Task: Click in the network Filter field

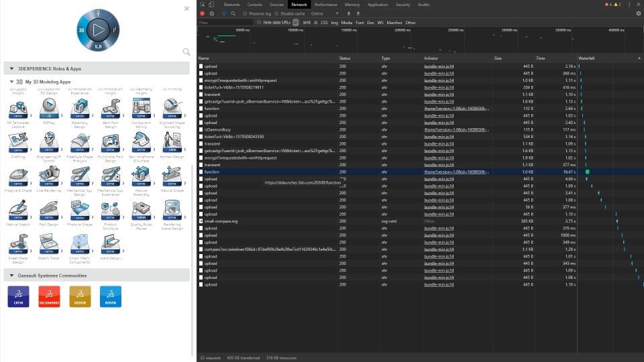Action: (x=225, y=23)
